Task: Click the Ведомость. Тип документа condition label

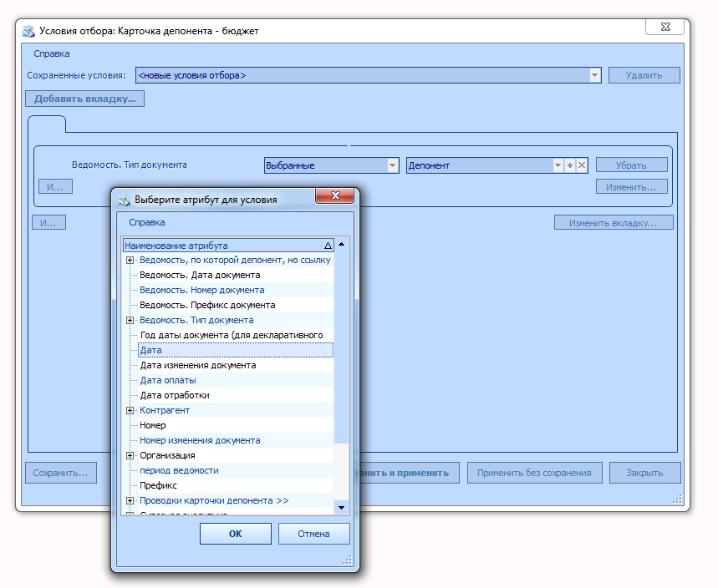Action: (129, 165)
